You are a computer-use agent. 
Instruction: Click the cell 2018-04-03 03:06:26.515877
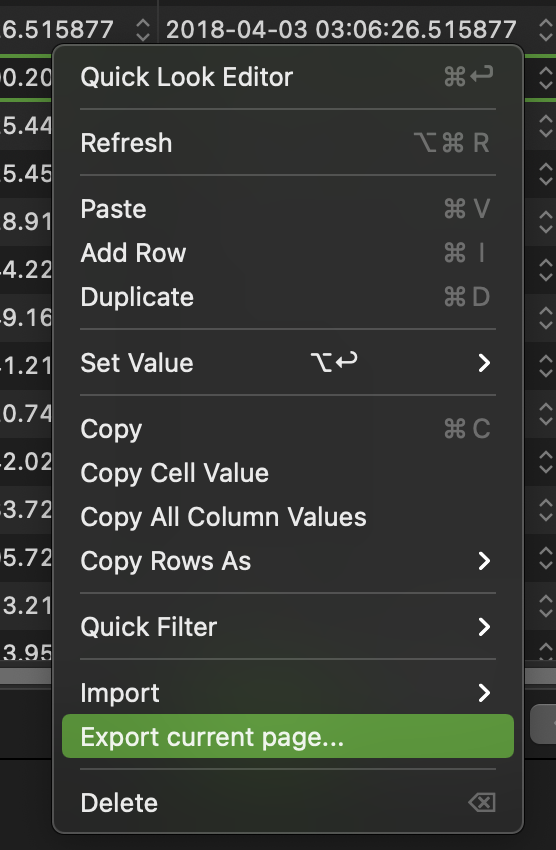tap(341, 29)
